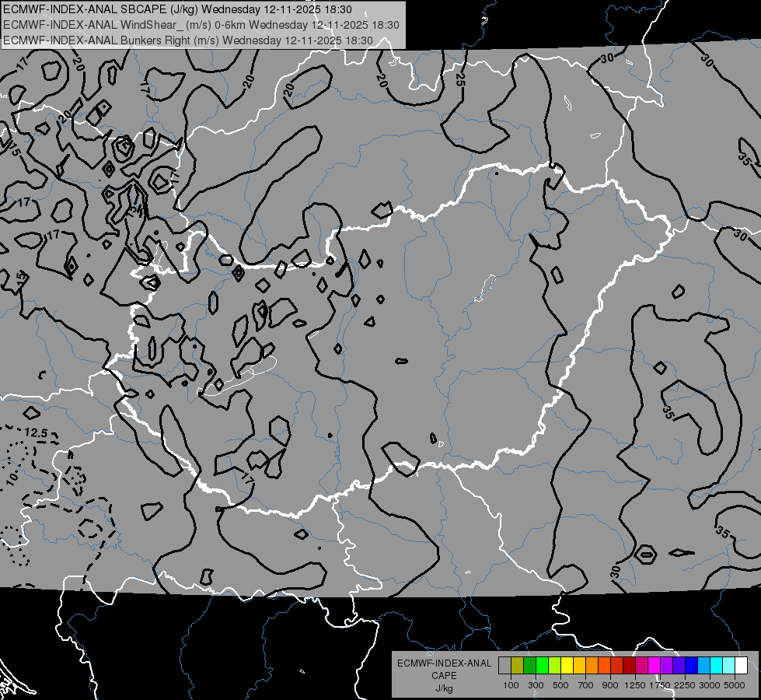This screenshot has height=700, width=761.
Task: Select the white legend swatch
Action: tap(742, 665)
